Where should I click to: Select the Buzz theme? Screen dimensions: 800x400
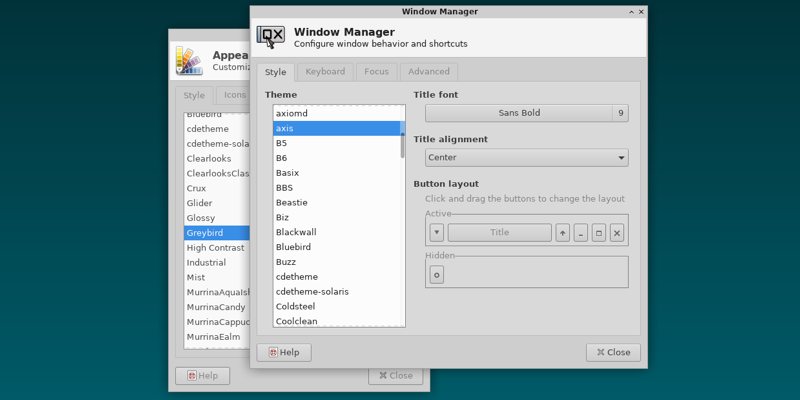(x=337, y=262)
